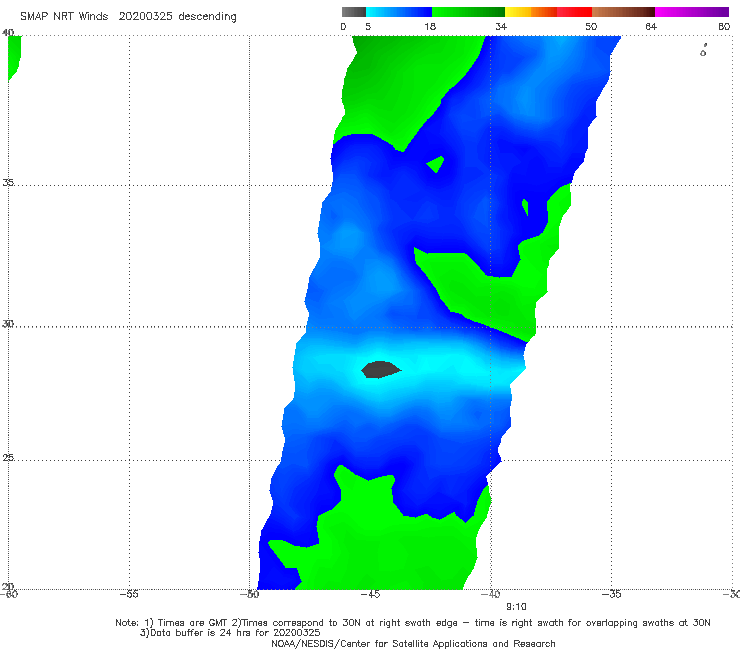Click the latitude label 35
Image resolution: width=740 pixels, height=650 pixels.
point(8,182)
